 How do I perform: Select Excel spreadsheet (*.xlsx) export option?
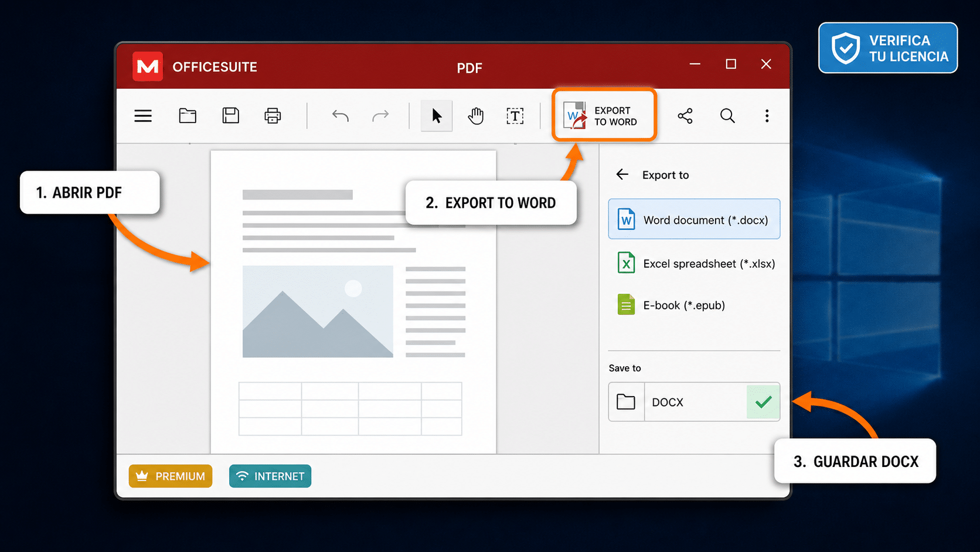click(696, 263)
